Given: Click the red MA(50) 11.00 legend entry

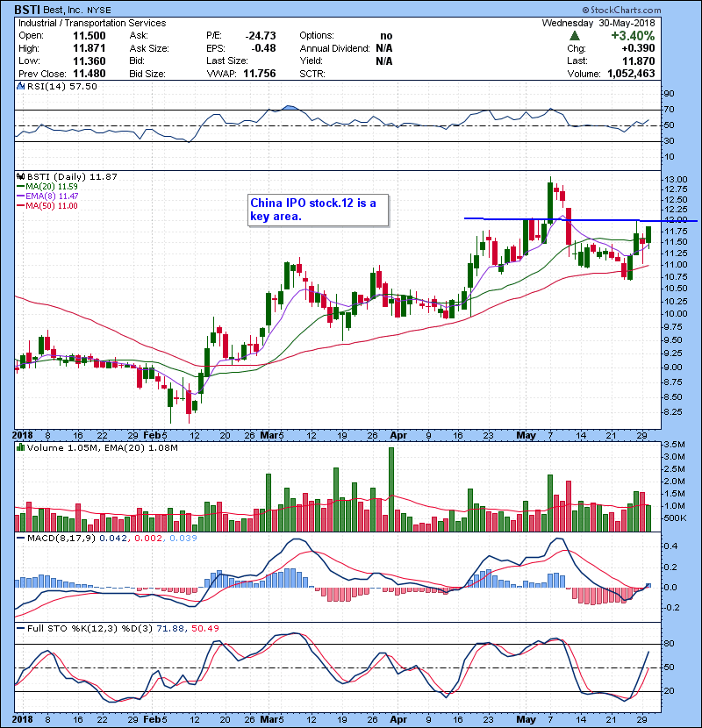Looking at the screenshot, I should (47, 205).
